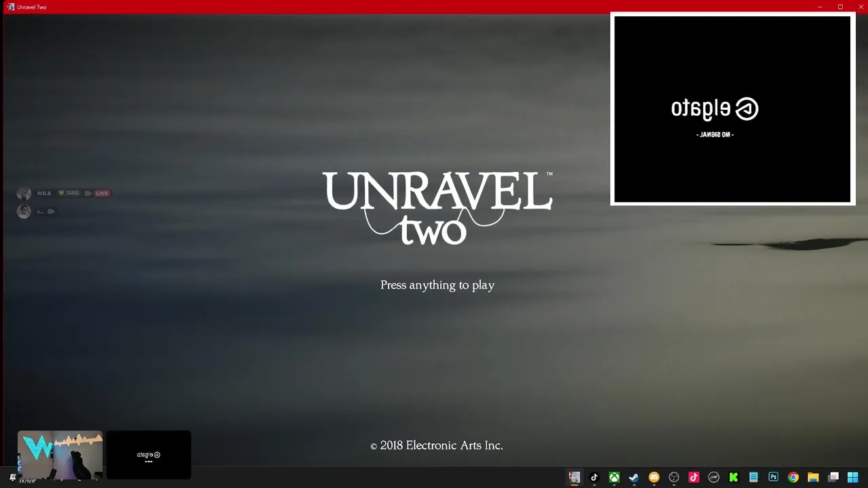
Task: Open Notepad from the taskbar
Action: [x=753, y=477]
